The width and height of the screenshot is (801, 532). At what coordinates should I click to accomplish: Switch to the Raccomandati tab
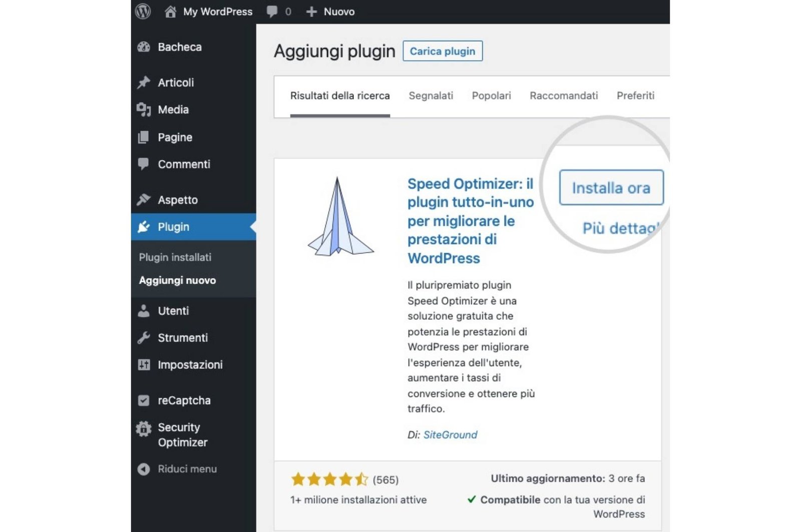click(564, 96)
